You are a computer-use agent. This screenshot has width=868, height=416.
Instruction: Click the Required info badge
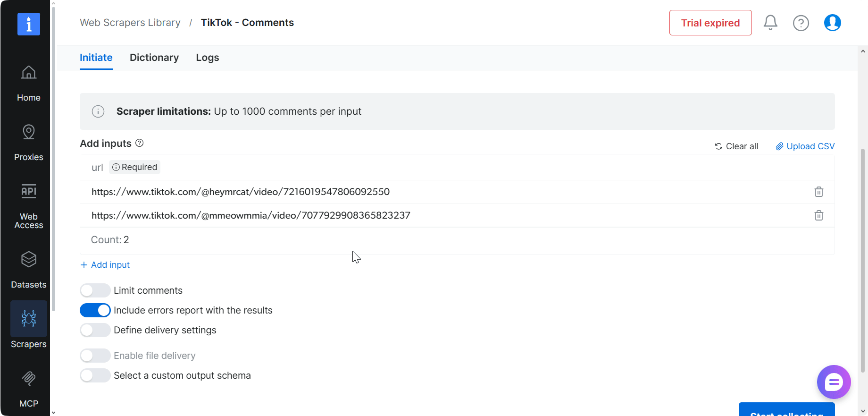coord(135,167)
